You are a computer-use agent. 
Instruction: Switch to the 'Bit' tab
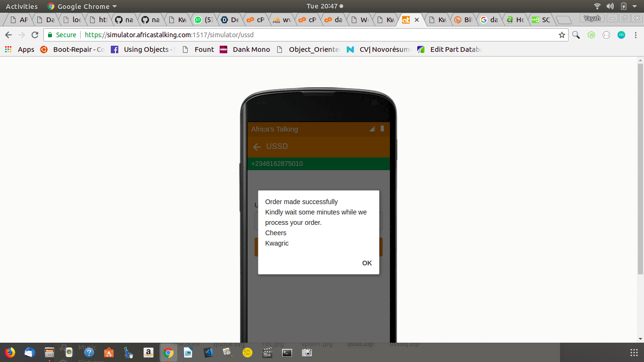(463, 20)
